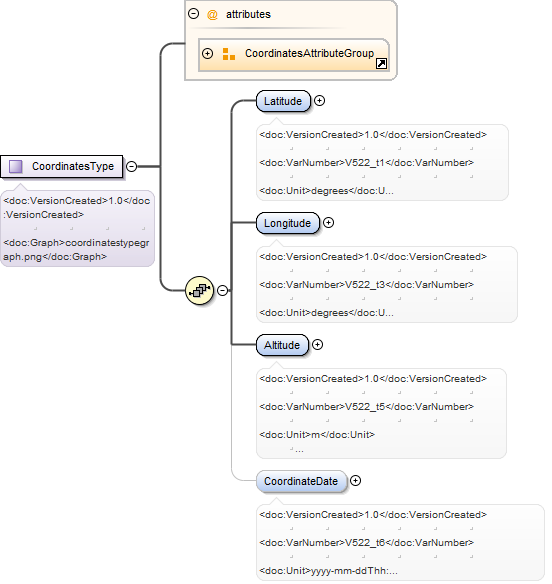This screenshot has height=584, width=552.
Task: Click the orange @ attributes icon
Action: (x=212, y=15)
